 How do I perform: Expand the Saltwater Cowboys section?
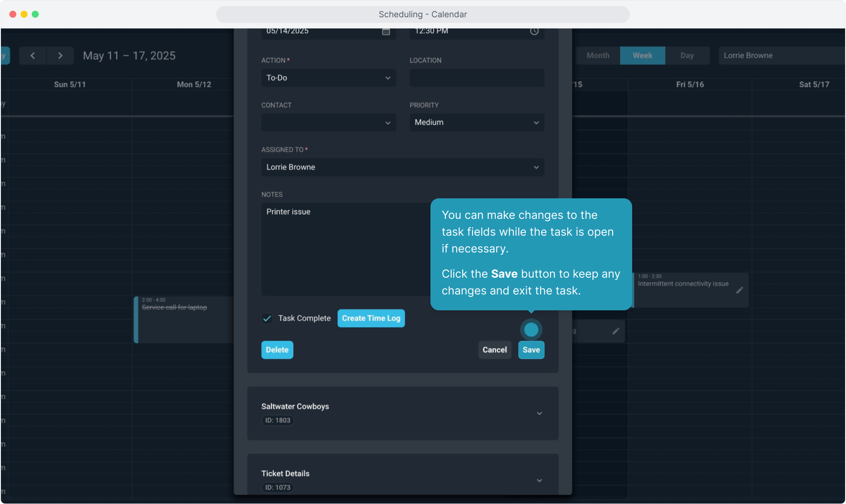539,413
